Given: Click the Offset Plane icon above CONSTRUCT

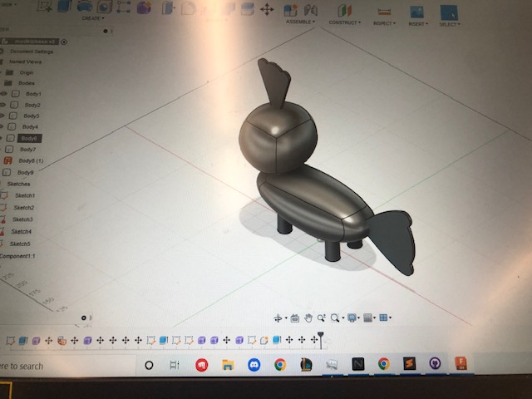Looking at the screenshot, I should [344, 11].
